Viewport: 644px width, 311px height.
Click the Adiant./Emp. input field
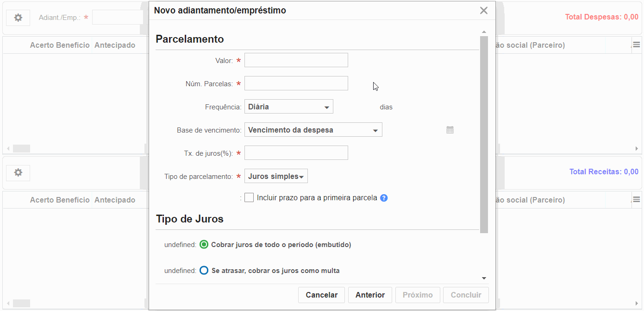(118, 18)
